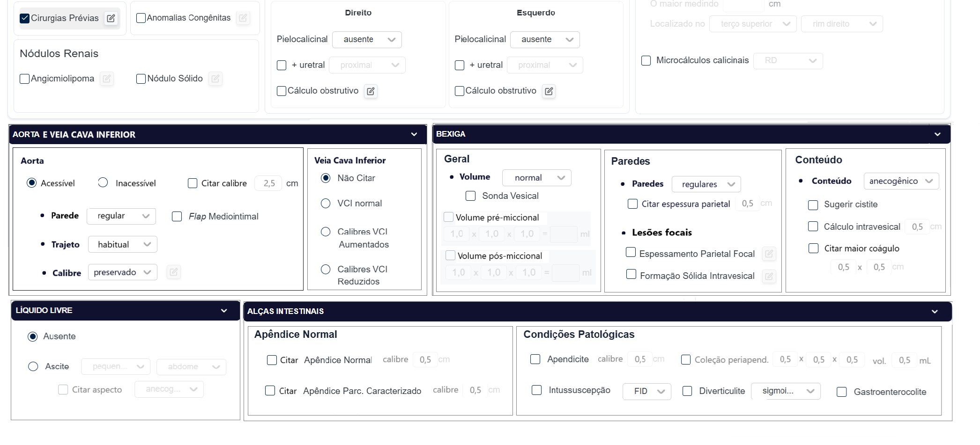Click edit icon beside Espessamento Parietal Focal
980x445 pixels.
pos(769,254)
